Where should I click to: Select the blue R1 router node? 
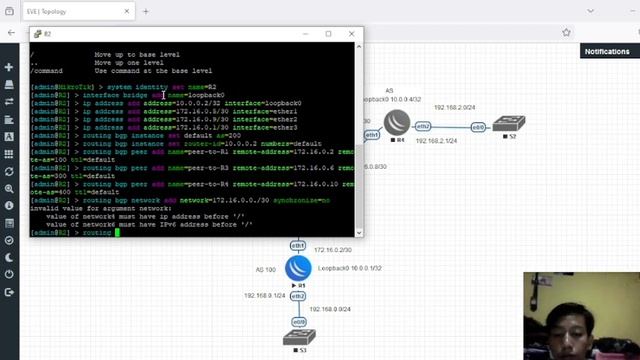point(298,268)
